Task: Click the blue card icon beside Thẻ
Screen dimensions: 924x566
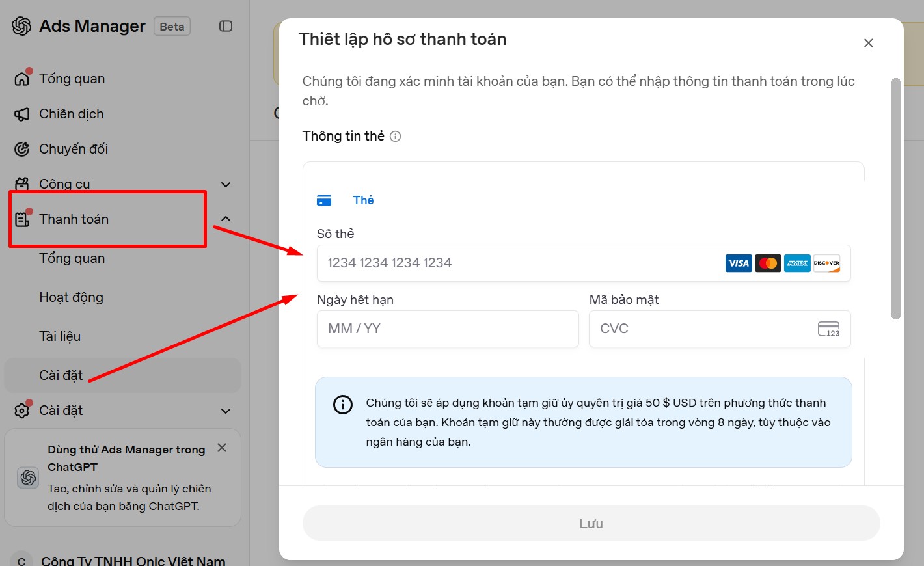Action: (324, 200)
